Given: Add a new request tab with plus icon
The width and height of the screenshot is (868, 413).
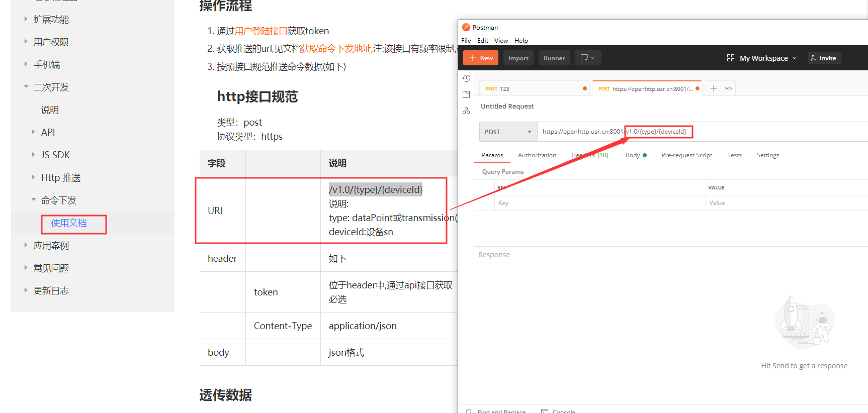Looking at the screenshot, I should [x=713, y=88].
